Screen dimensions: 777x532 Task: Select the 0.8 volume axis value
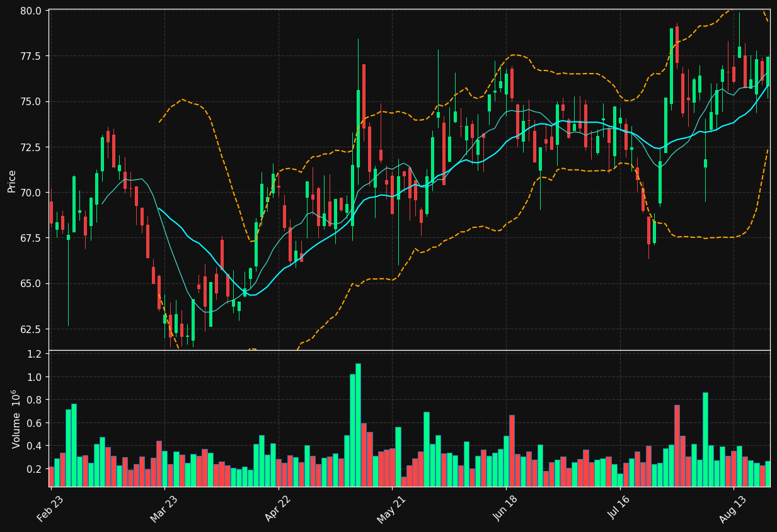[35, 400]
